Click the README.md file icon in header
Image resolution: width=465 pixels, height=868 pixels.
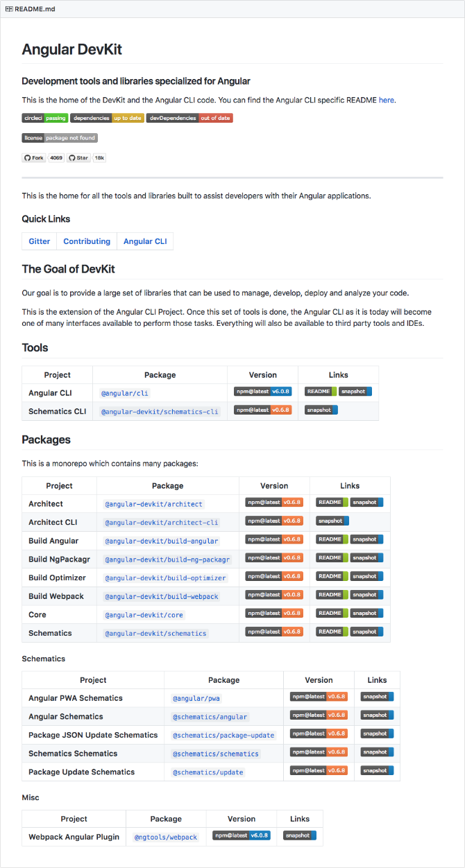coord(9,8)
